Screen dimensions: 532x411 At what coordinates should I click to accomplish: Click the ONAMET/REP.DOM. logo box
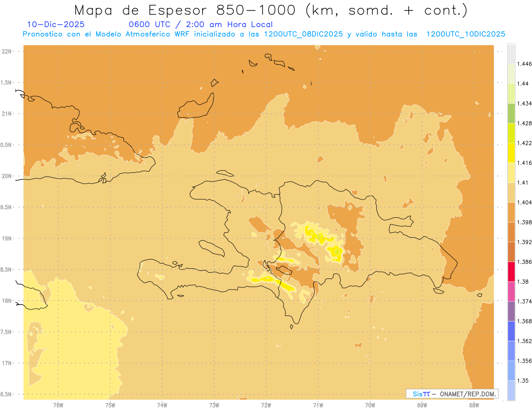[x=452, y=394]
